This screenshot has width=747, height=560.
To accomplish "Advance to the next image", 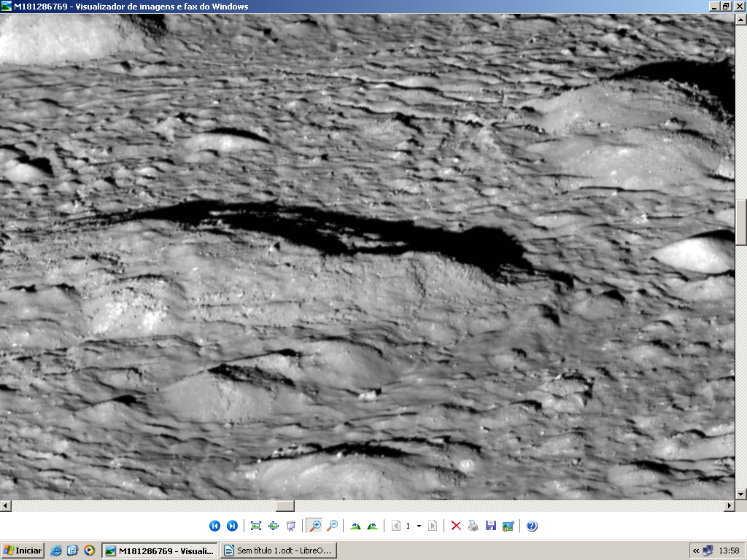I will point(232,526).
